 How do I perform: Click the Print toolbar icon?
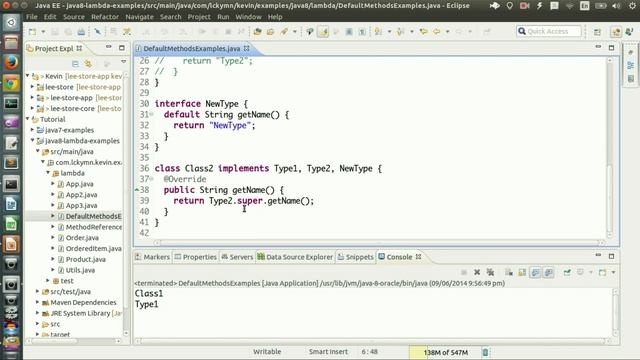pos(81,31)
